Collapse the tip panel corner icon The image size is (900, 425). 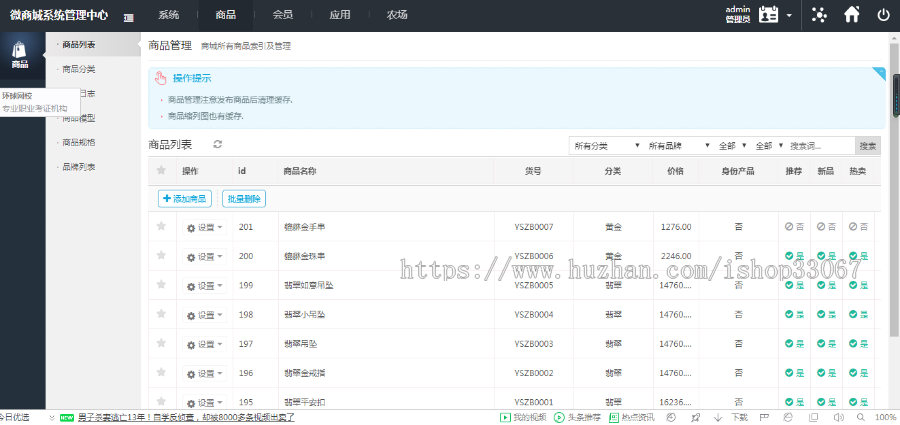tap(880, 72)
